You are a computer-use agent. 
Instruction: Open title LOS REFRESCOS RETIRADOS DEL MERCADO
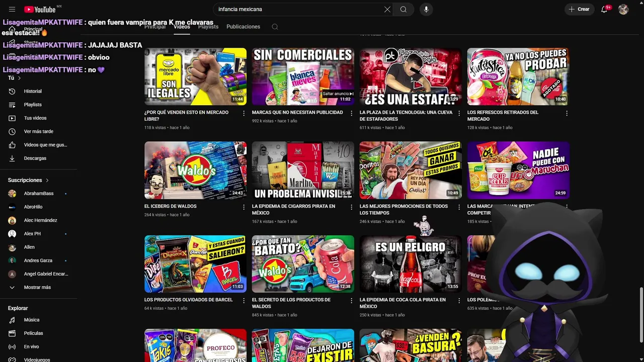(503, 116)
